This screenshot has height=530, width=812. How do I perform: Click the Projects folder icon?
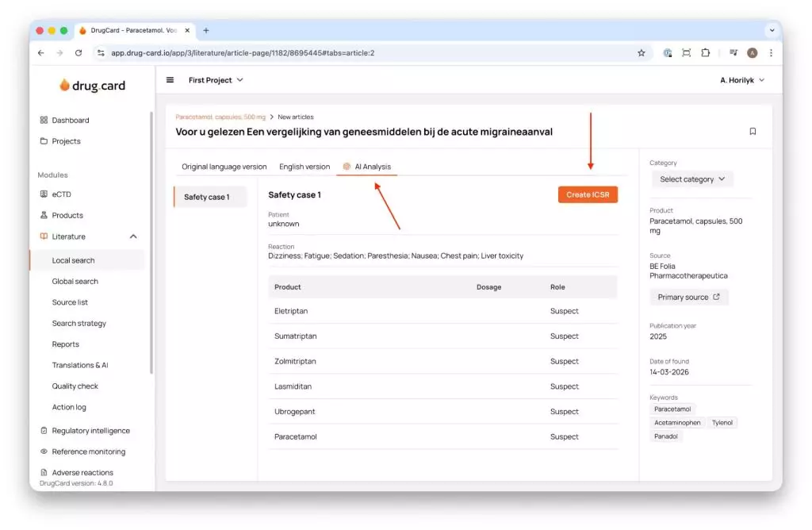[44, 141]
